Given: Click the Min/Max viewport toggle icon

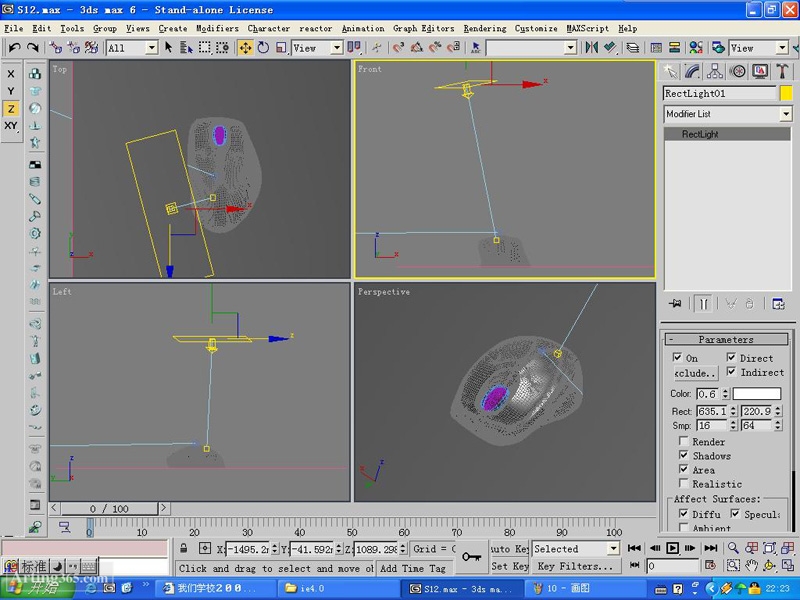Looking at the screenshot, I should click(x=787, y=565).
